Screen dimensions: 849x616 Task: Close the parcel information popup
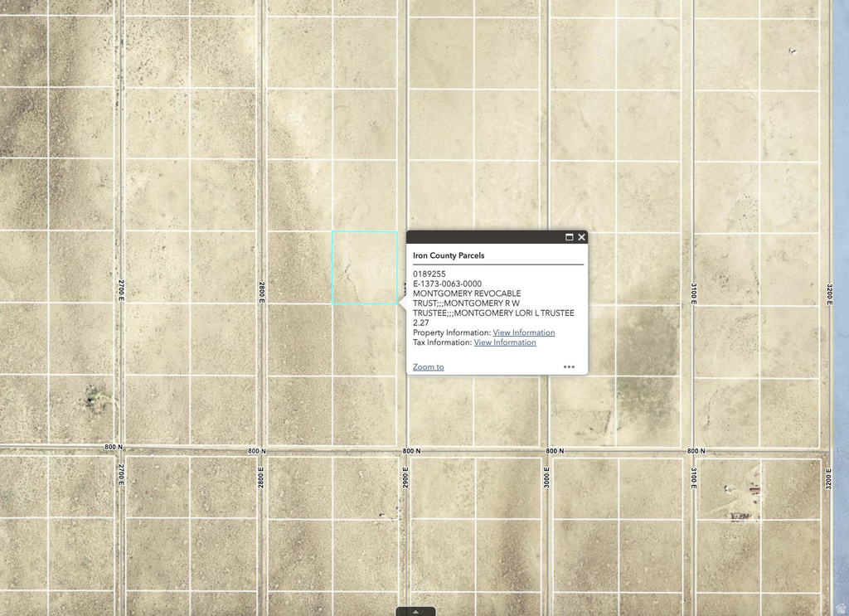pyautogui.click(x=581, y=236)
